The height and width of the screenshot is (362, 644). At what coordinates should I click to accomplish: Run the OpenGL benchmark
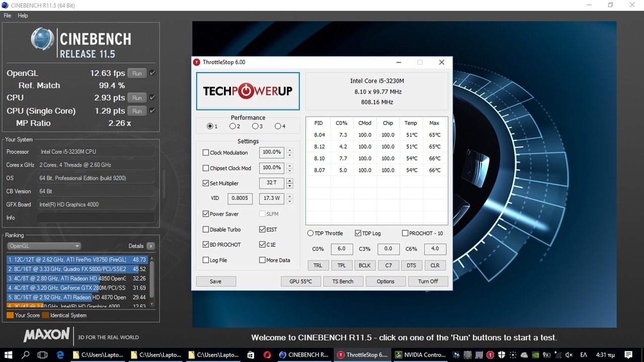click(x=137, y=74)
